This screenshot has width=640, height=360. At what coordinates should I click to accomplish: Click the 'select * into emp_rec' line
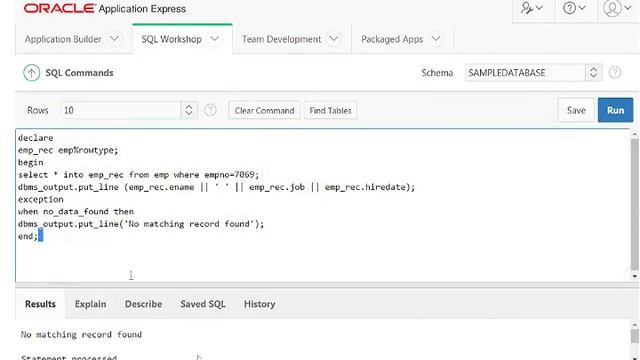[x=138, y=175]
